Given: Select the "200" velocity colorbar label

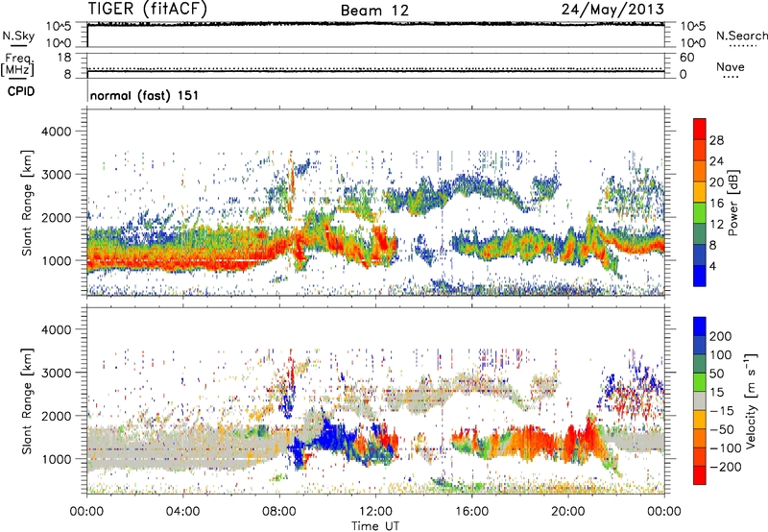Looking at the screenshot, I should (x=721, y=336).
